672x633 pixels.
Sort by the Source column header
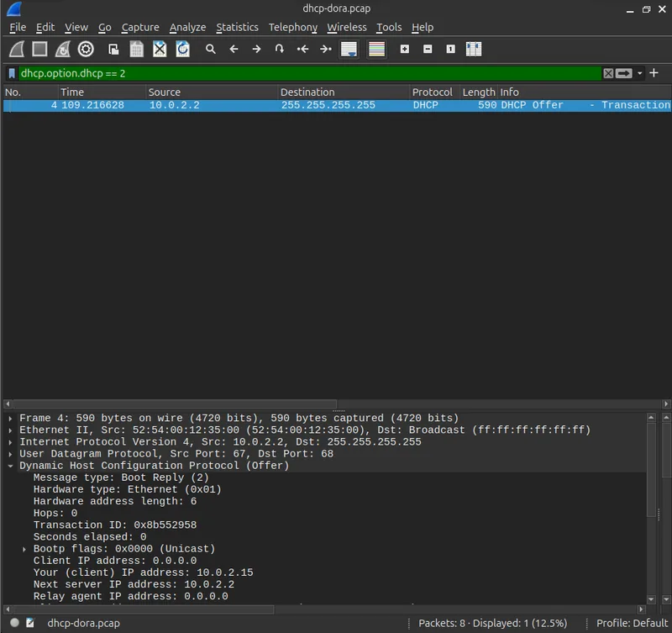[x=212, y=92]
